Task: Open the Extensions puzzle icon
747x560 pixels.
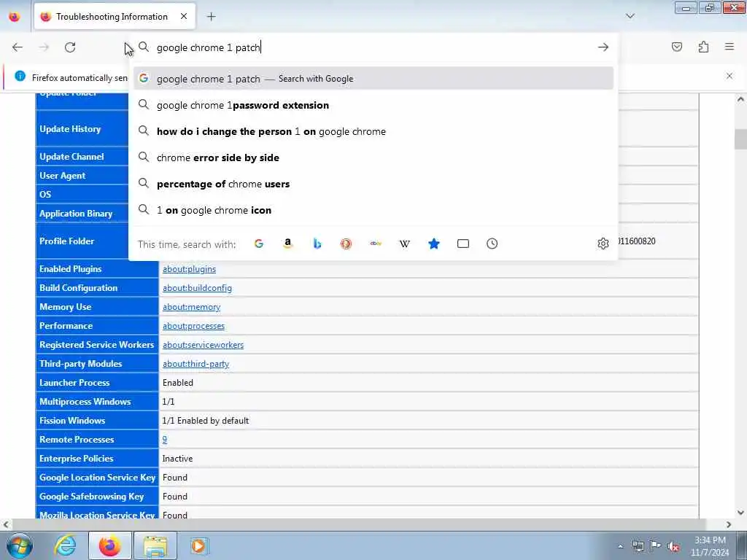Action: 703,47
